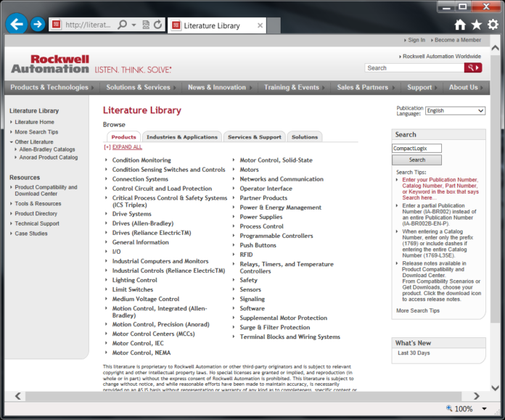Viewport: 505px width, 420px height.
Task: Select the Literature Library browser tab
Action: [217, 25]
